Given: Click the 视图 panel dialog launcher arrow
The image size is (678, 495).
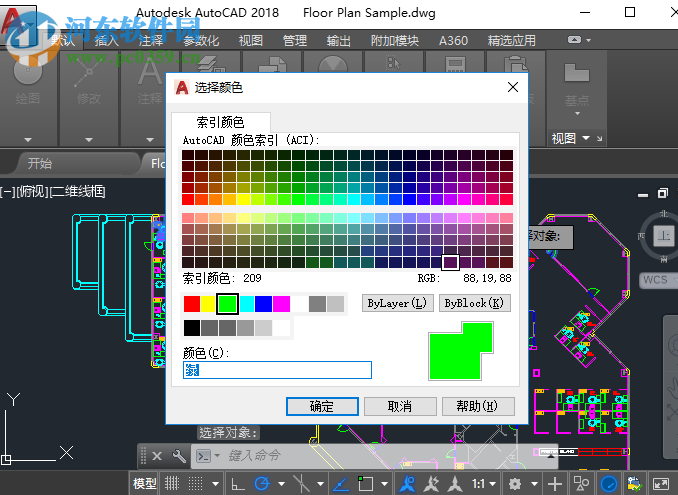Looking at the screenshot, I should (x=599, y=139).
